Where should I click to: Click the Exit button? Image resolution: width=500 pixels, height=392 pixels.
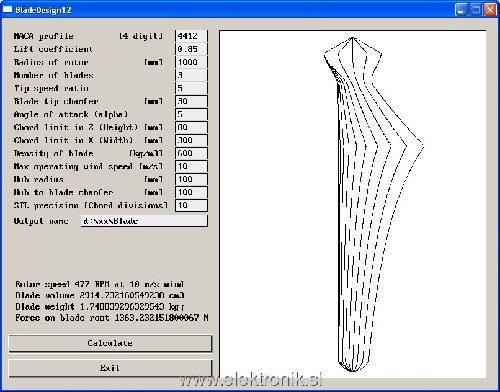click(110, 368)
